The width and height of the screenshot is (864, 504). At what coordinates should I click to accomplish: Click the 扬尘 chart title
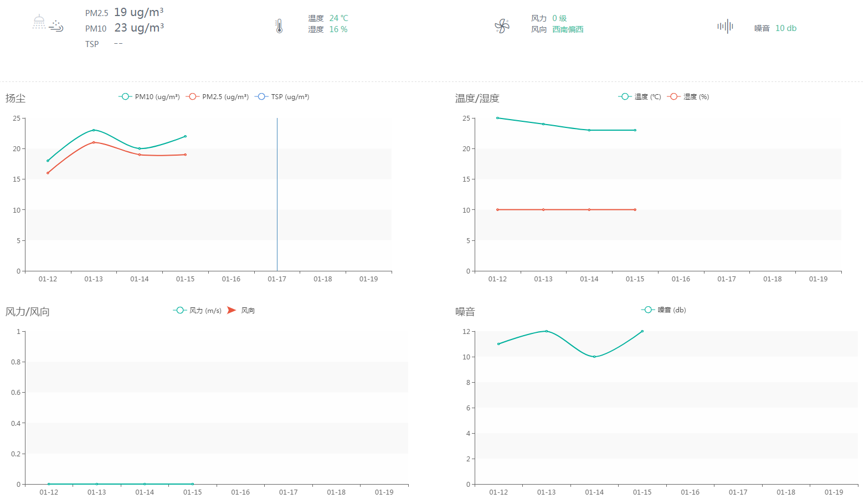pyautogui.click(x=16, y=98)
